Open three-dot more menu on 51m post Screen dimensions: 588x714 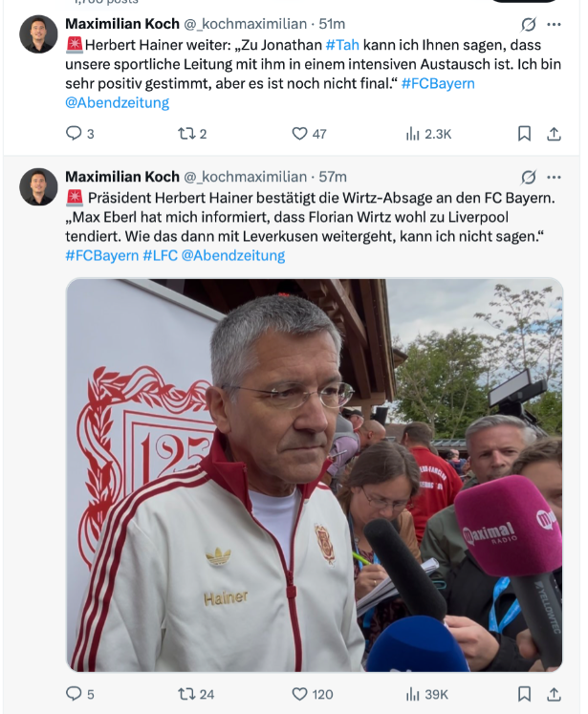click(554, 24)
